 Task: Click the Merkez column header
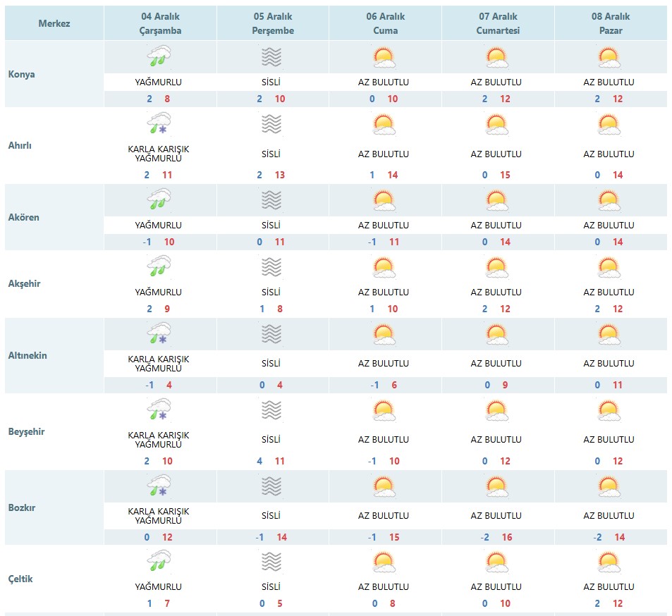point(54,23)
